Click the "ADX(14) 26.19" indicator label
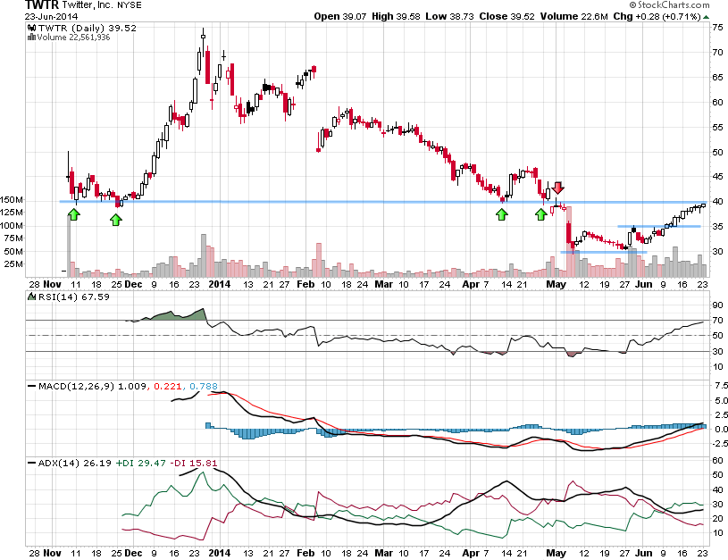Image resolution: width=728 pixels, height=560 pixels. click(75, 463)
